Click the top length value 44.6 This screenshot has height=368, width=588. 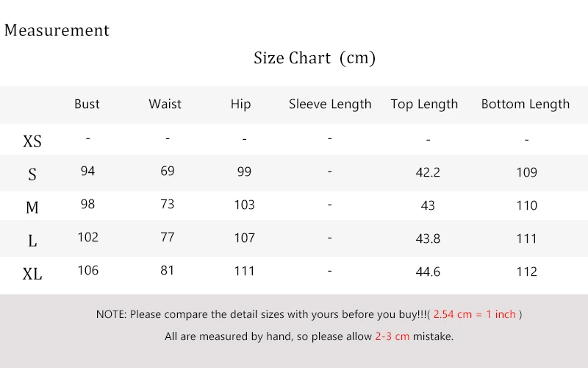pyautogui.click(x=428, y=272)
